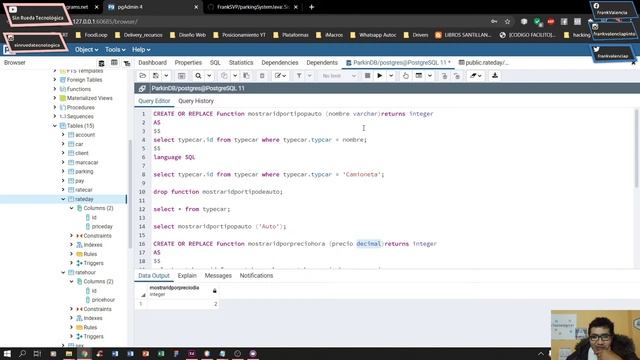Select Materialized Views in tree
Screen dimensions: 640x360
click(89, 98)
